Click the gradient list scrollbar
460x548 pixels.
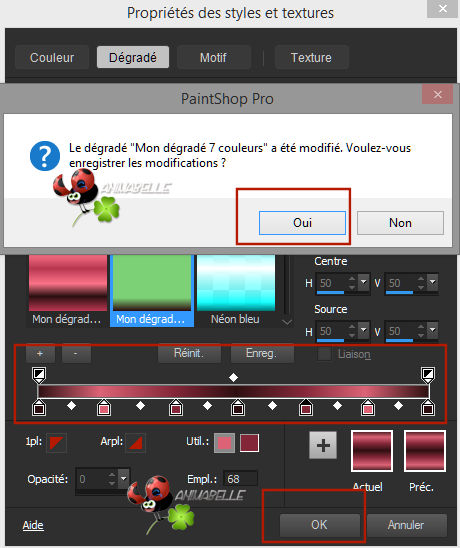287,285
